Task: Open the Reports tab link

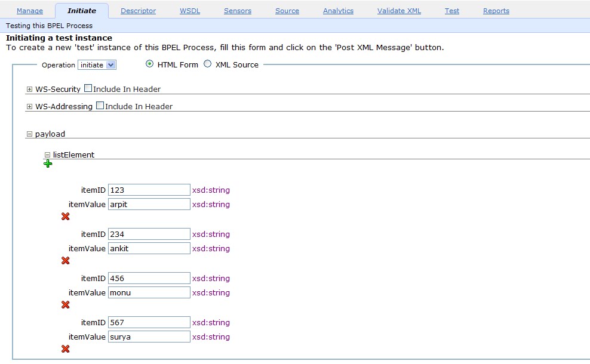Action: pos(496,11)
